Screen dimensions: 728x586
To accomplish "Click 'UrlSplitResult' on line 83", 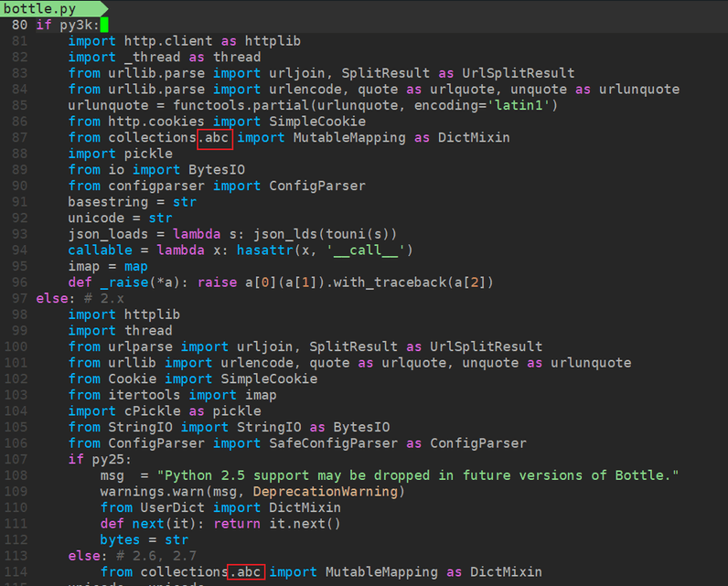I will [519, 73].
